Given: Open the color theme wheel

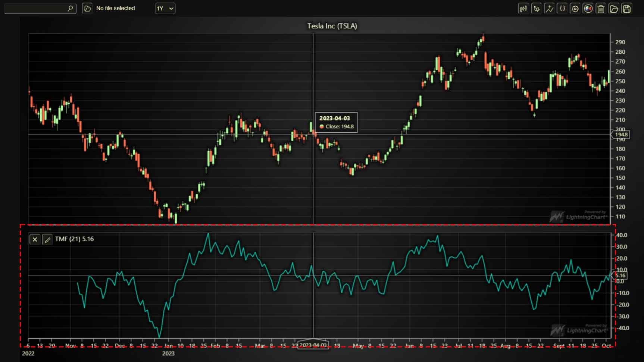Looking at the screenshot, I should point(588,9).
